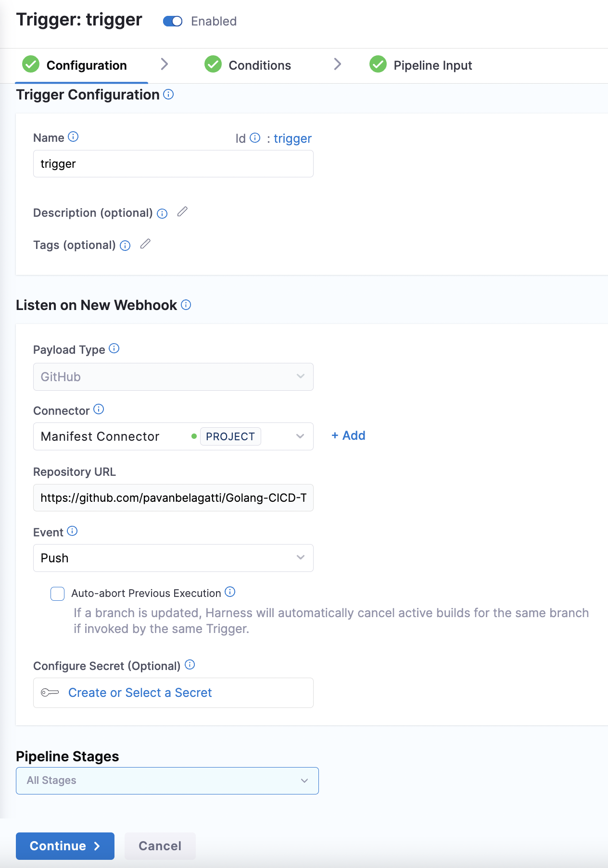Open Description editor via the pencil icon
Viewport: 608px width, 868px height.
click(182, 212)
